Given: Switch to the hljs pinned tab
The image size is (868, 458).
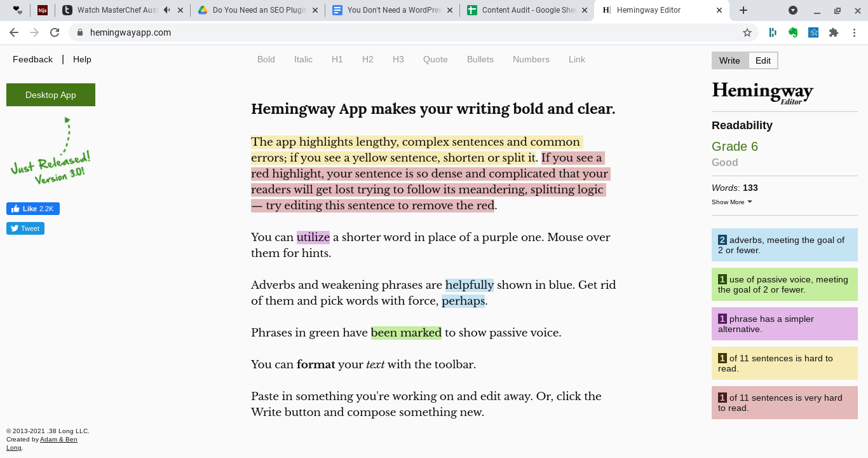Looking at the screenshot, I should (x=43, y=10).
